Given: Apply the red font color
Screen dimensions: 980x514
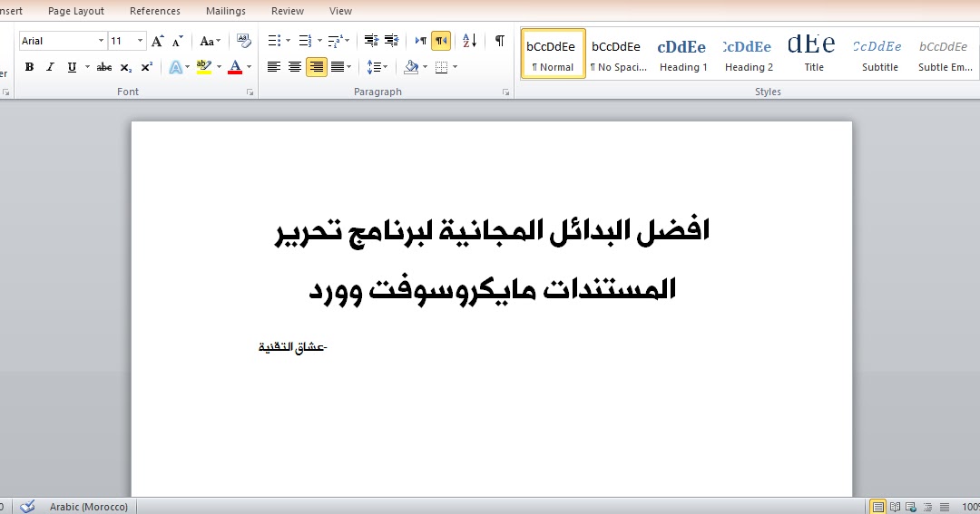Looking at the screenshot, I should (x=235, y=67).
